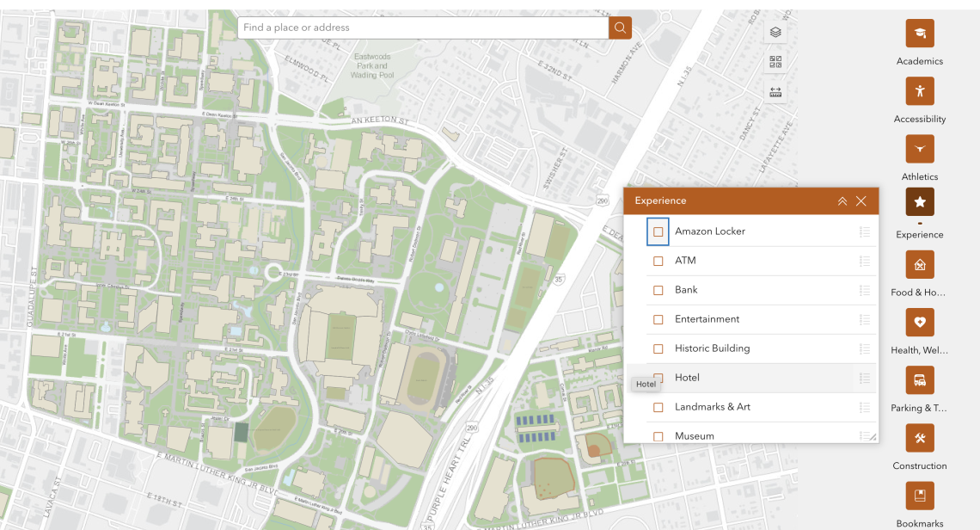Screen dimensions: 980x530
Task: Open the Bookmarks sidebar icon
Action: (920, 495)
